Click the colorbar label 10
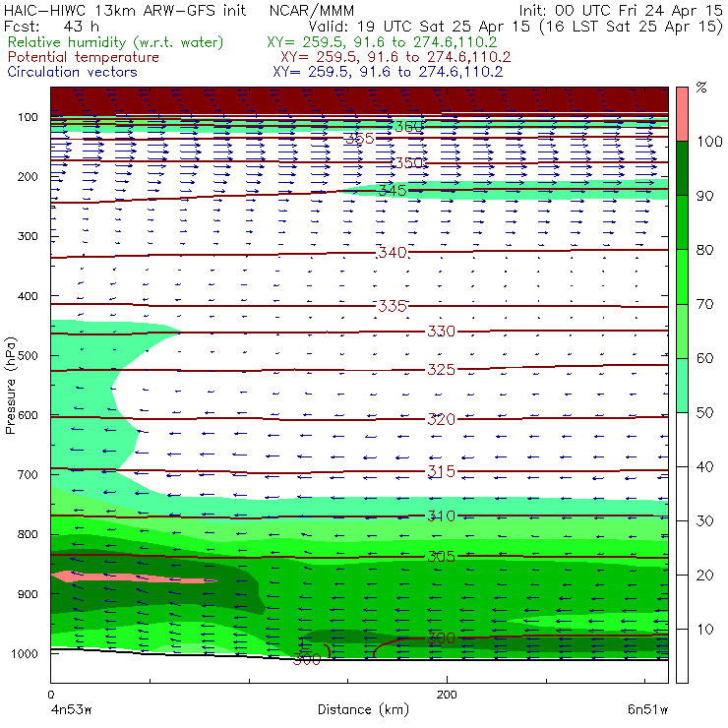This screenshot has width=728, height=728. 704,630
